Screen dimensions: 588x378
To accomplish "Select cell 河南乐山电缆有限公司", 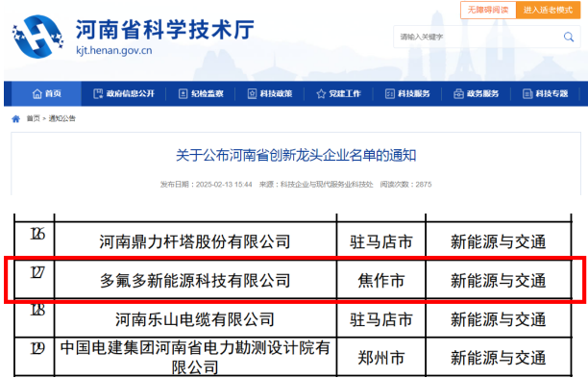I will (195, 319).
